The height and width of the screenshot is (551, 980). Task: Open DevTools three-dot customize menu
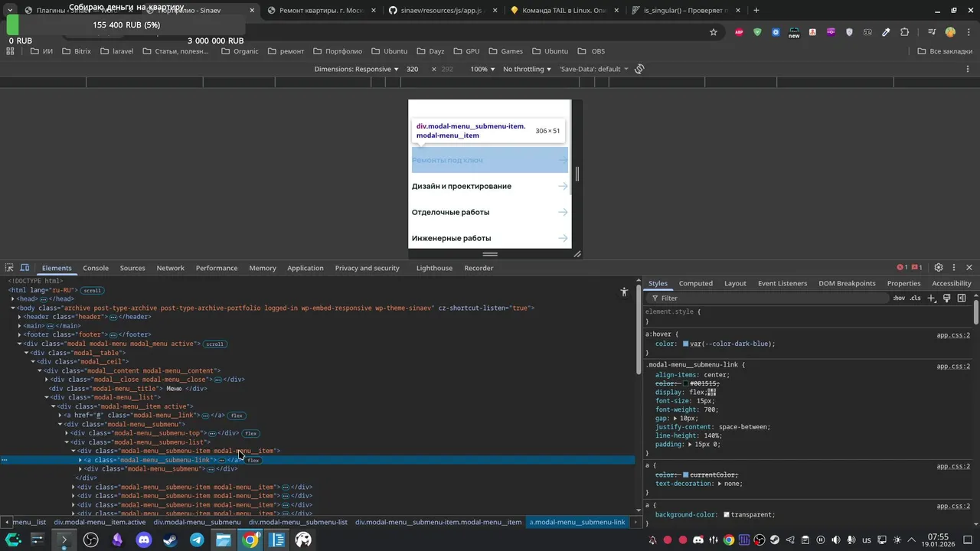pyautogui.click(x=953, y=268)
